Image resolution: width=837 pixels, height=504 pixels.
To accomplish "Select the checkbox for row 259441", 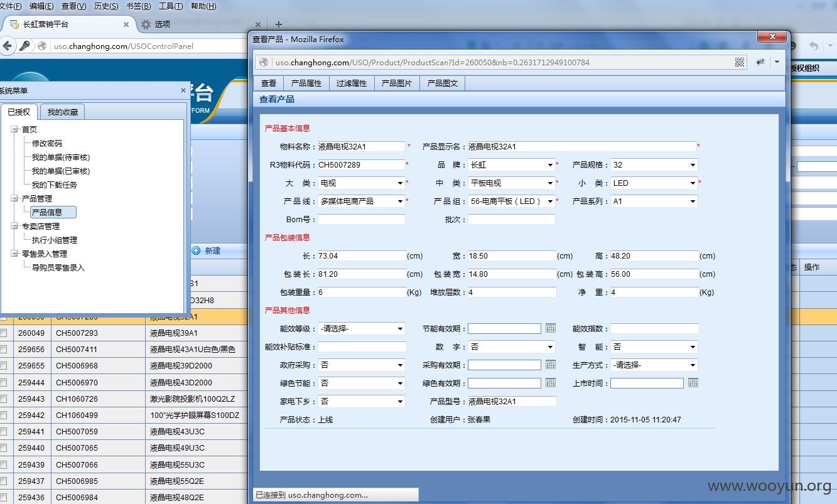I will (x=4, y=432).
